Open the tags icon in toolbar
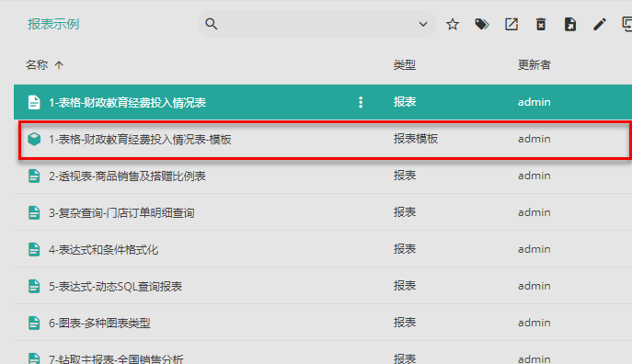This screenshot has height=364, width=632. 482,24
